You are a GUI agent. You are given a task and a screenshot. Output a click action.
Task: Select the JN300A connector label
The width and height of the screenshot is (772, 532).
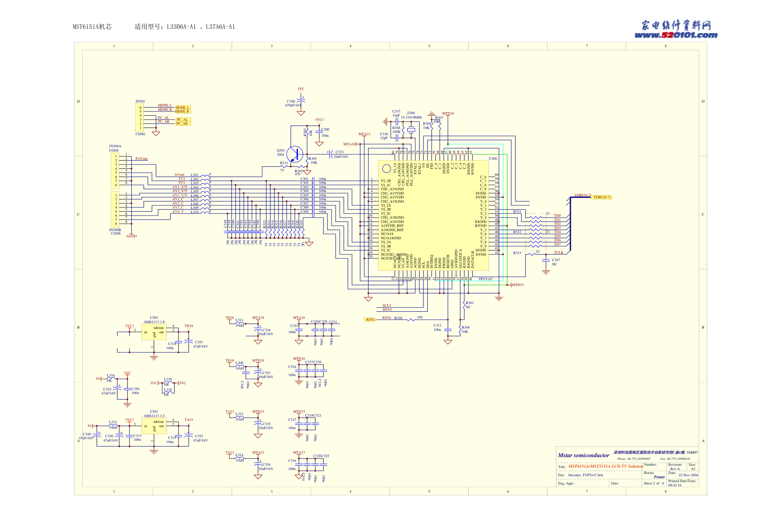pos(115,146)
